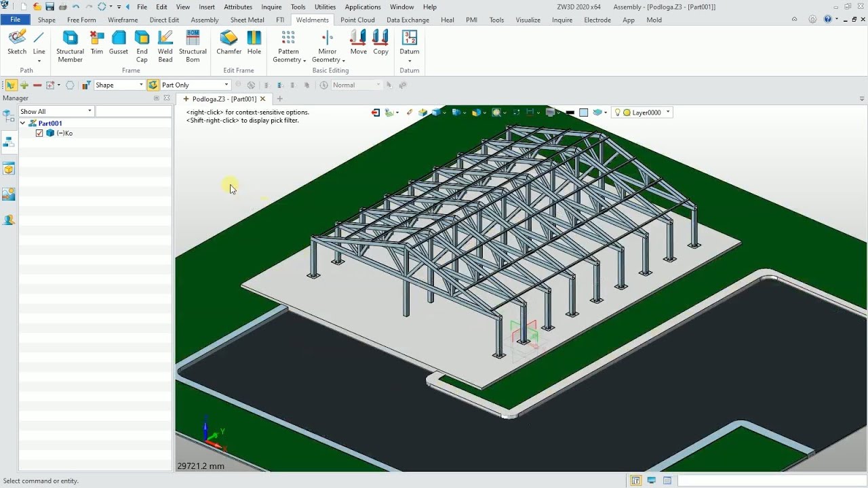This screenshot has height=488, width=868.
Task: Click the add-to-selection plus icon
Action: 24,85
